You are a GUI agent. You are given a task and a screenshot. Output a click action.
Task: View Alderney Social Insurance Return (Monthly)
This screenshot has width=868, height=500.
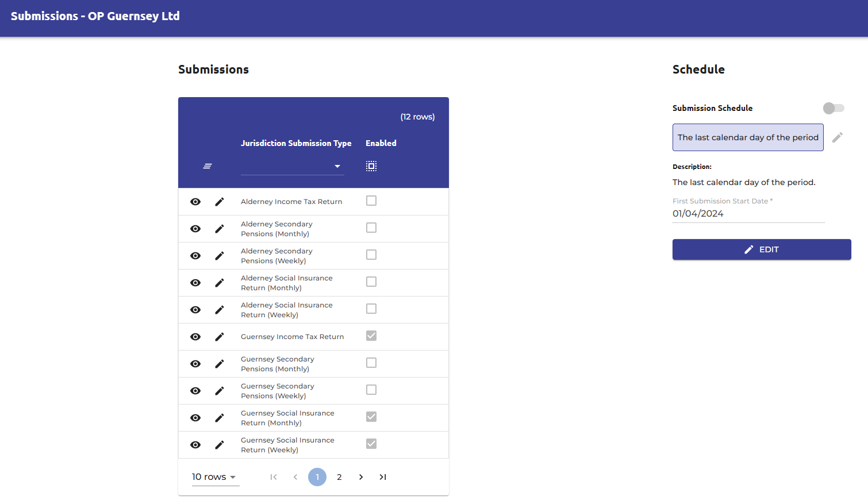click(x=195, y=283)
